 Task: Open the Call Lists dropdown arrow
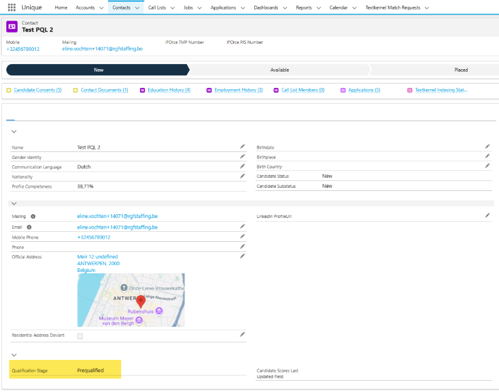pos(172,8)
